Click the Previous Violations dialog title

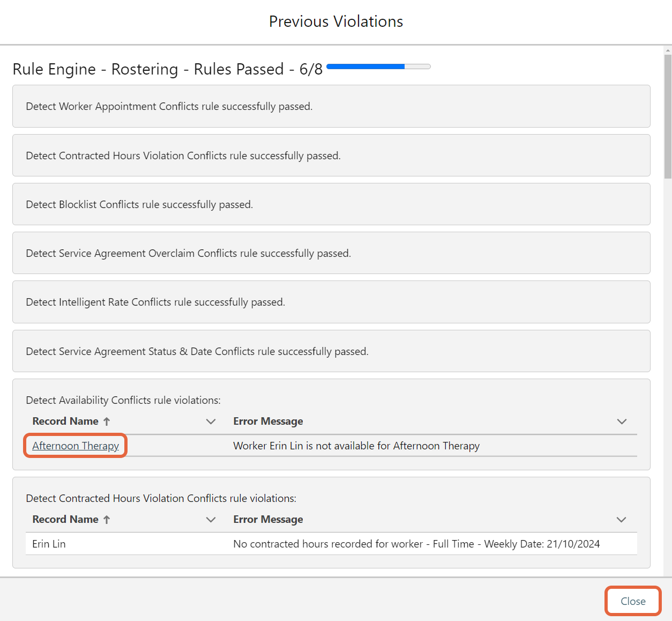335,21
